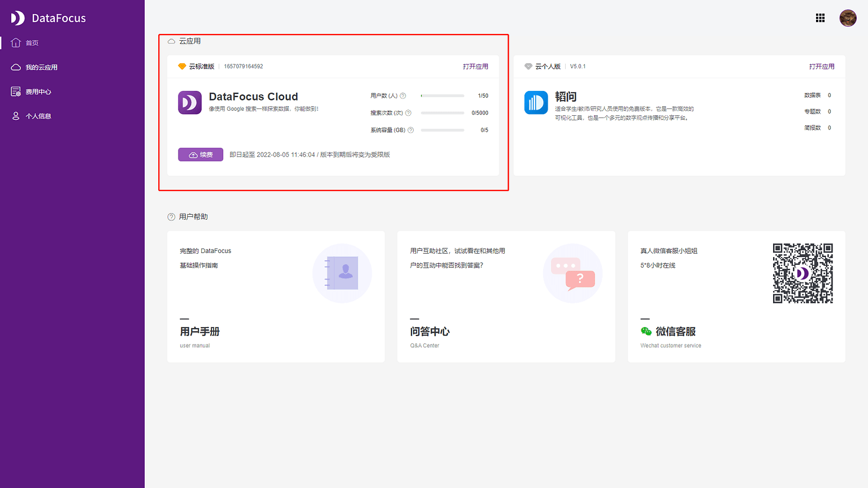Click the gray diamond icon beside 云个人版
Viewport: 868px width, 488px height.
[528, 66]
